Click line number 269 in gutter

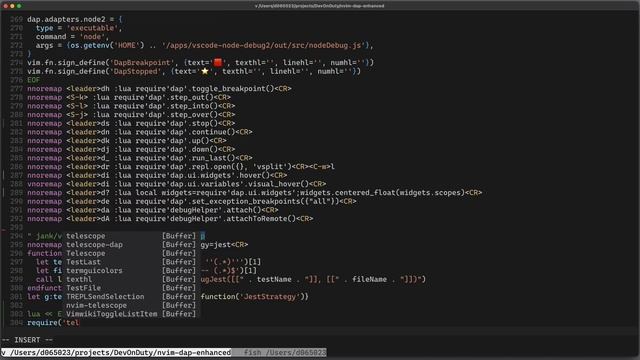[16, 19]
